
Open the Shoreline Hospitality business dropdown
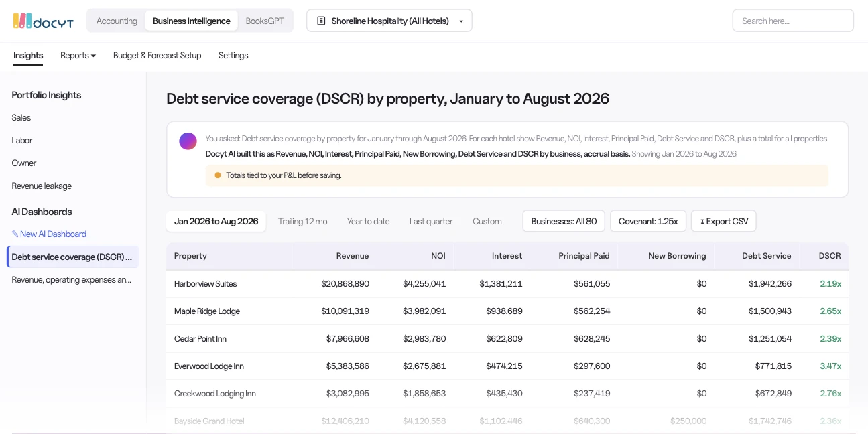pyautogui.click(x=389, y=21)
